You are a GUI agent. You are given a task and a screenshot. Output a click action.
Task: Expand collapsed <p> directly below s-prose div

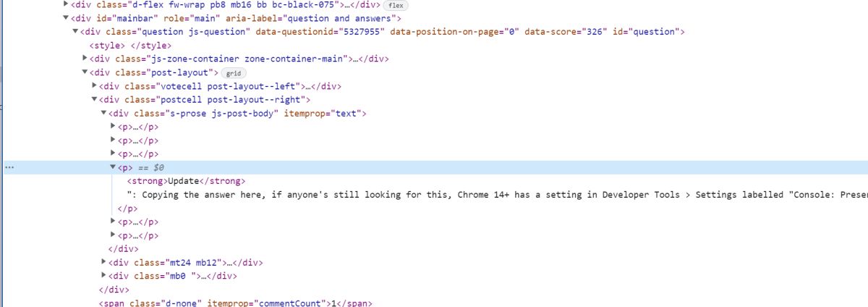113,127
